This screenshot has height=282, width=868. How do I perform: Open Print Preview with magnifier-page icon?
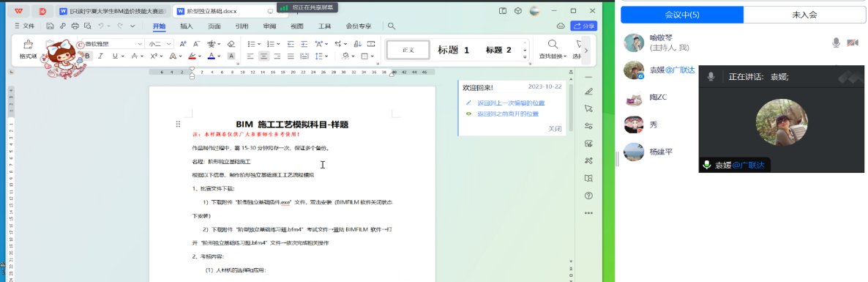(x=88, y=26)
